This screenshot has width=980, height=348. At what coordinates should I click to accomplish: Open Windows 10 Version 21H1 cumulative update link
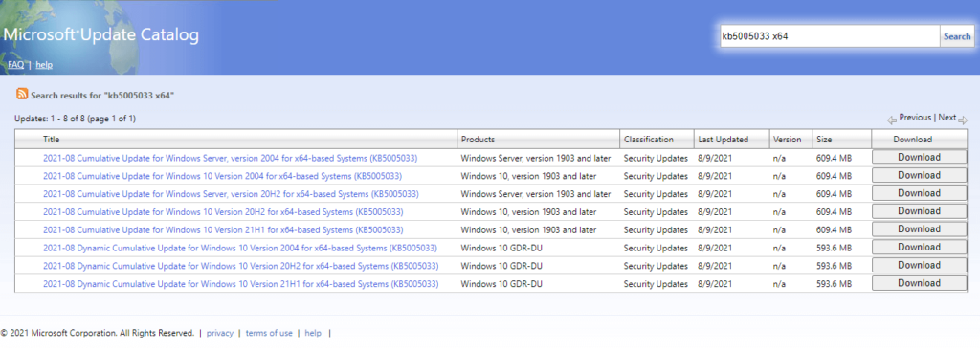coord(223,229)
